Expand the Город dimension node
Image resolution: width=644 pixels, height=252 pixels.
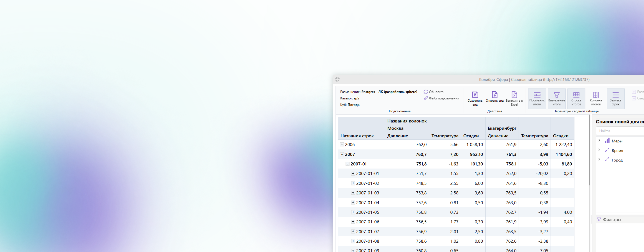pyautogui.click(x=599, y=159)
